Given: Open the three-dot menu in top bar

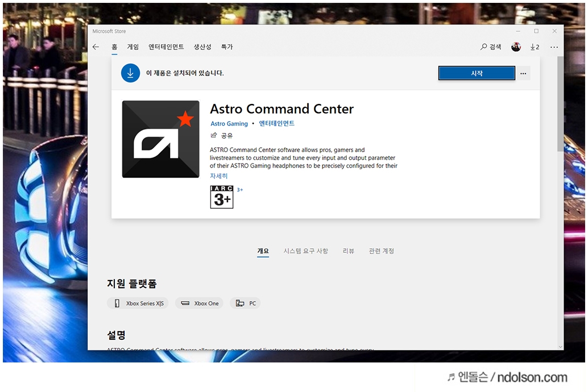Looking at the screenshot, I should (x=554, y=47).
